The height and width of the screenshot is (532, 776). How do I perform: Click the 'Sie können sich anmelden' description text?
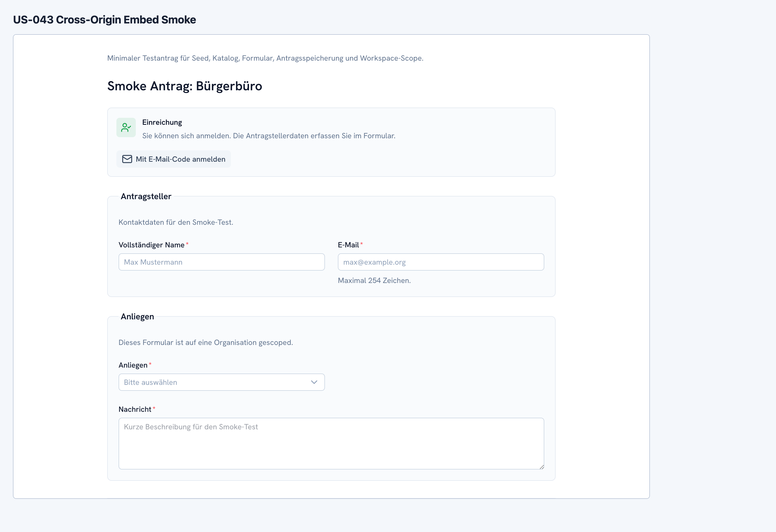(269, 136)
